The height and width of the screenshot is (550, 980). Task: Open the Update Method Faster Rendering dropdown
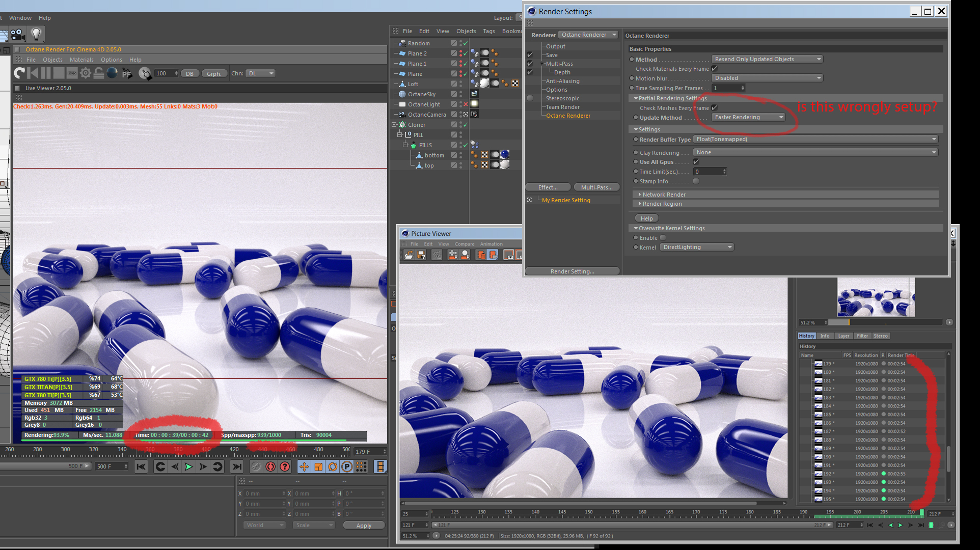pyautogui.click(x=748, y=118)
